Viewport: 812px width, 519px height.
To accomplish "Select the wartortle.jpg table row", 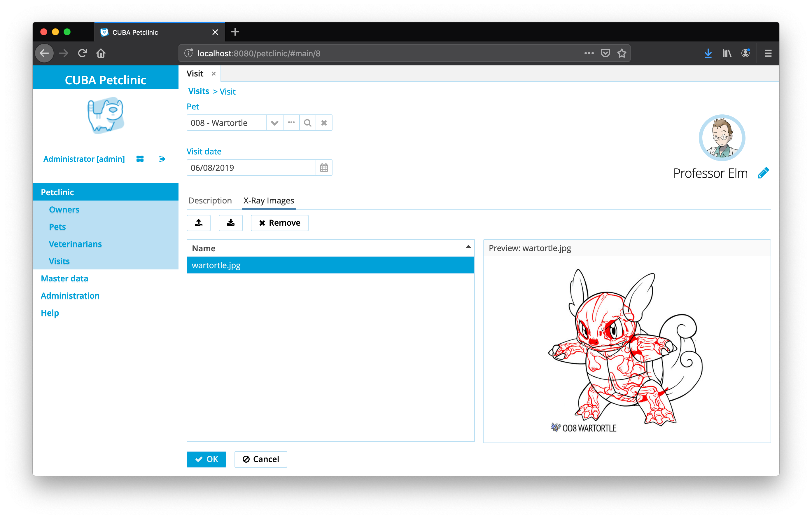I will (x=330, y=265).
